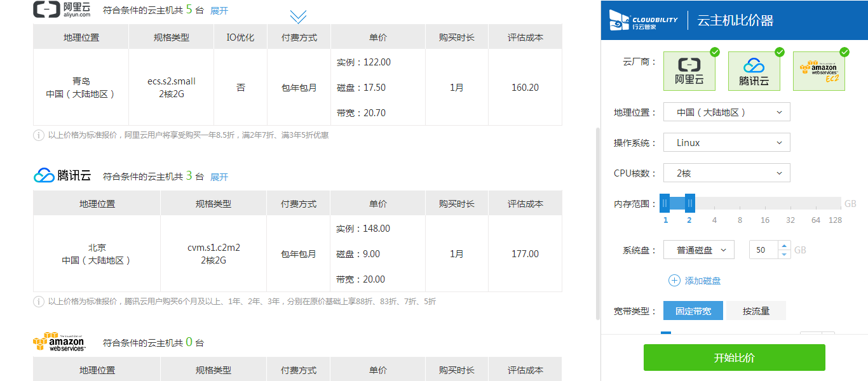This screenshot has width=868, height=381.
Task: Click the 带宽：20.00 price entry
Action: [361, 279]
